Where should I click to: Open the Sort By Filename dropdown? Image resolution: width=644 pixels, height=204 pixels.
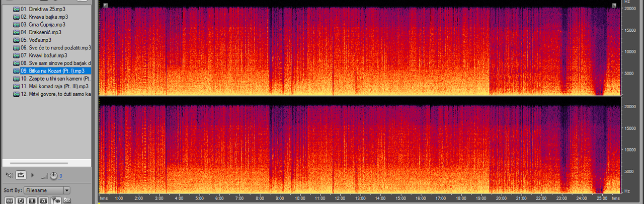click(x=47, y=190)
